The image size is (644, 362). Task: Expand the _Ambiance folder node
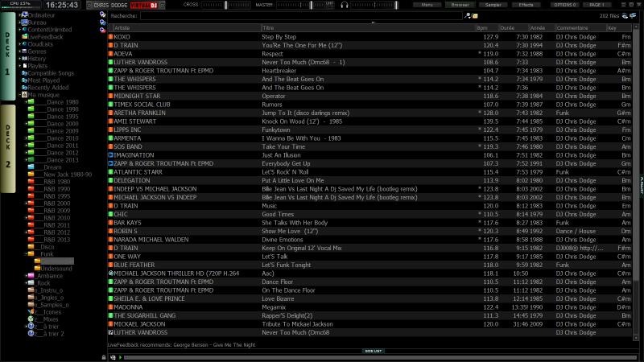(x=25, y=275)
